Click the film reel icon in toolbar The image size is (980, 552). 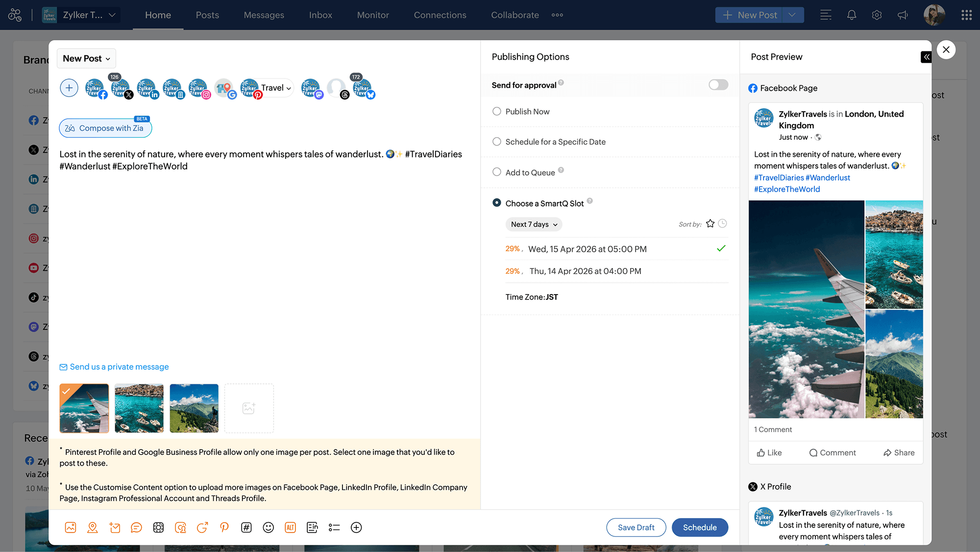click(x=158, y=527)
